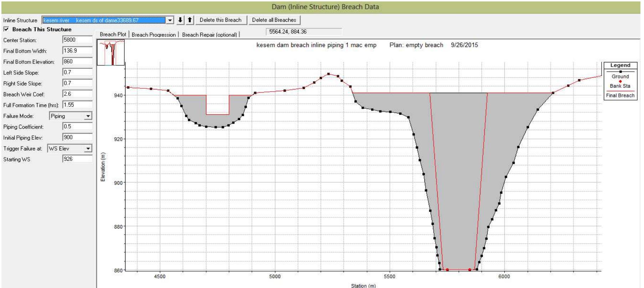
Task: Click the Station (m) axis label
Action: pos(363,286)
